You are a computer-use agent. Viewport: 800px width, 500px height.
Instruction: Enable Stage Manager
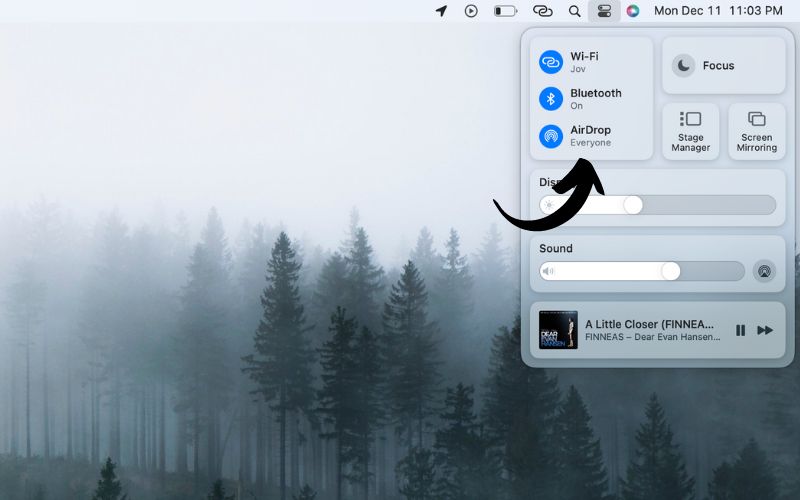(690, 132)
